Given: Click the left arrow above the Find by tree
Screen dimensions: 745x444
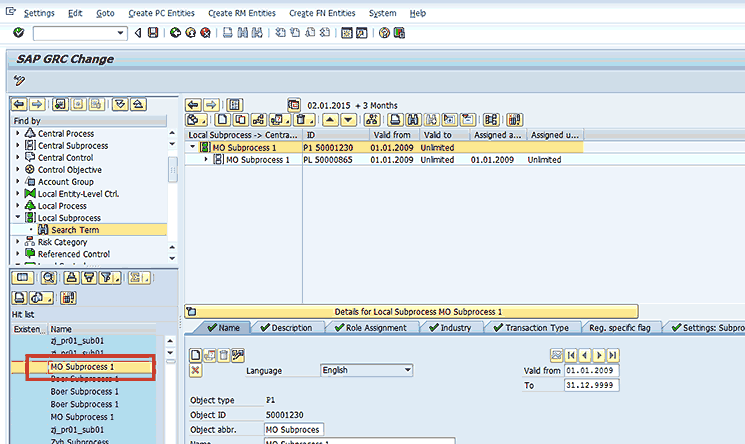Looking at the screenshot, I should click(19, 104).
